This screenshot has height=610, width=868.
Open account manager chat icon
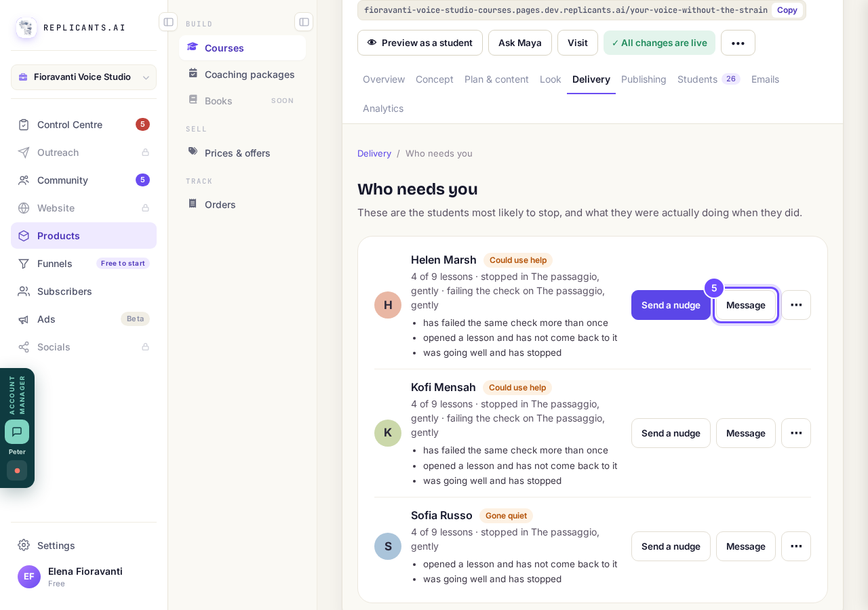coord(17,432)
